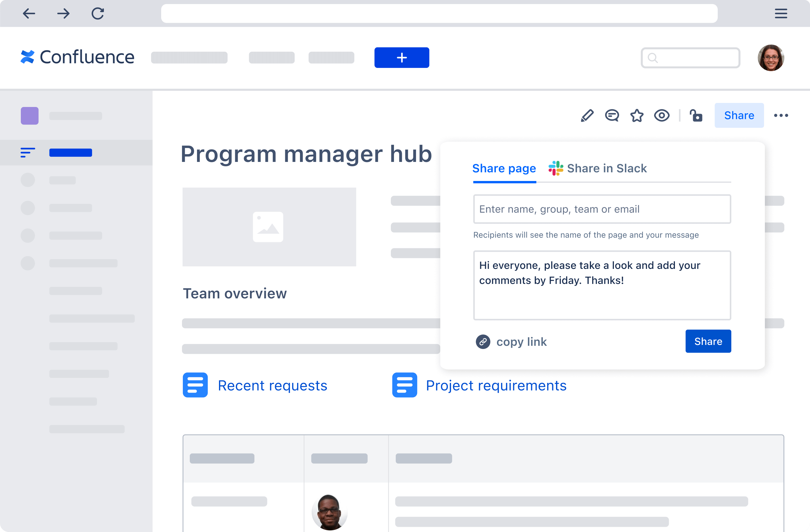Open the inline comment icon

click(x=612, y=115)
